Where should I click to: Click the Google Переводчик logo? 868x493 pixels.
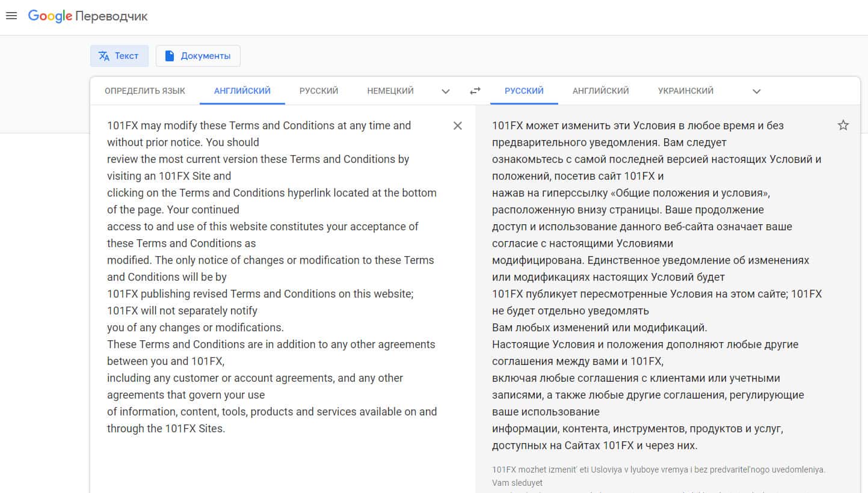pos(88,16)
